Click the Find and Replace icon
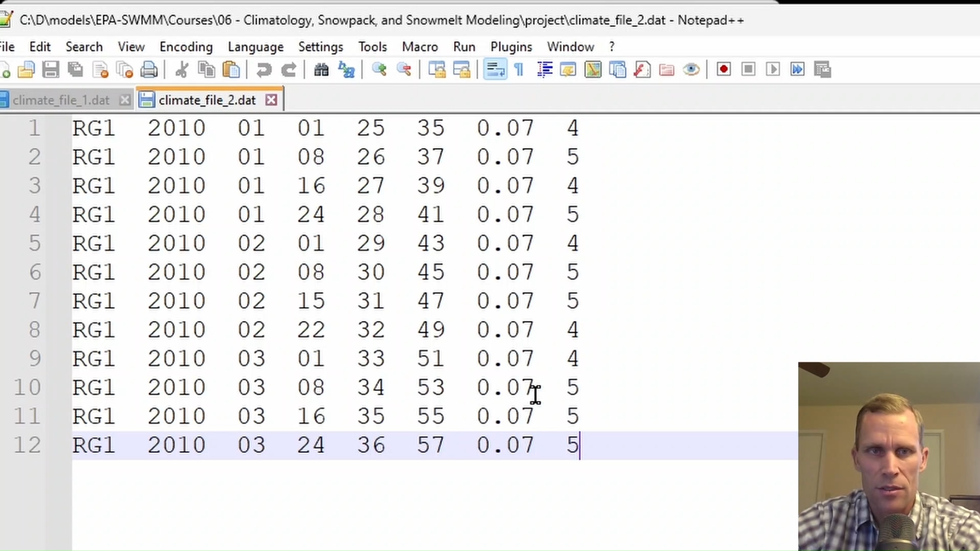Image resolution: width=980 pixels, height=551 pixels. pos(346,70)
